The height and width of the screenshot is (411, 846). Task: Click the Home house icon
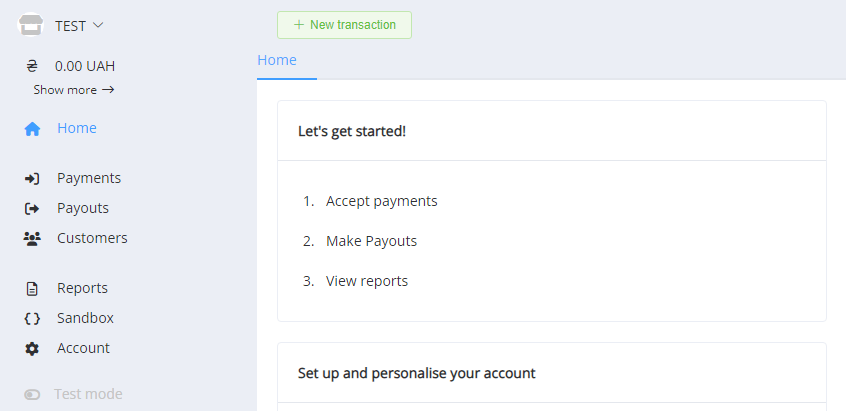[x=32, y=129]
